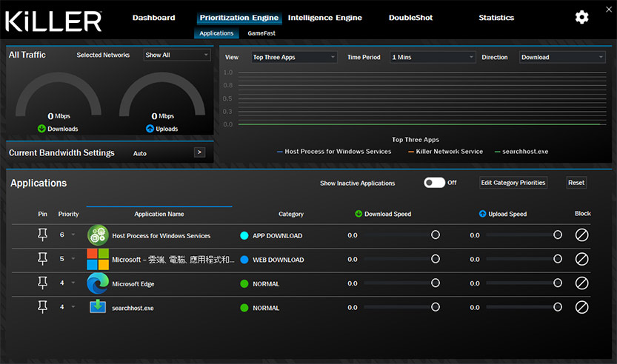Viewport: 617px width, 364px height.
Task: Open the Selected Networks dropdown
Action: [x=177, y=55]
